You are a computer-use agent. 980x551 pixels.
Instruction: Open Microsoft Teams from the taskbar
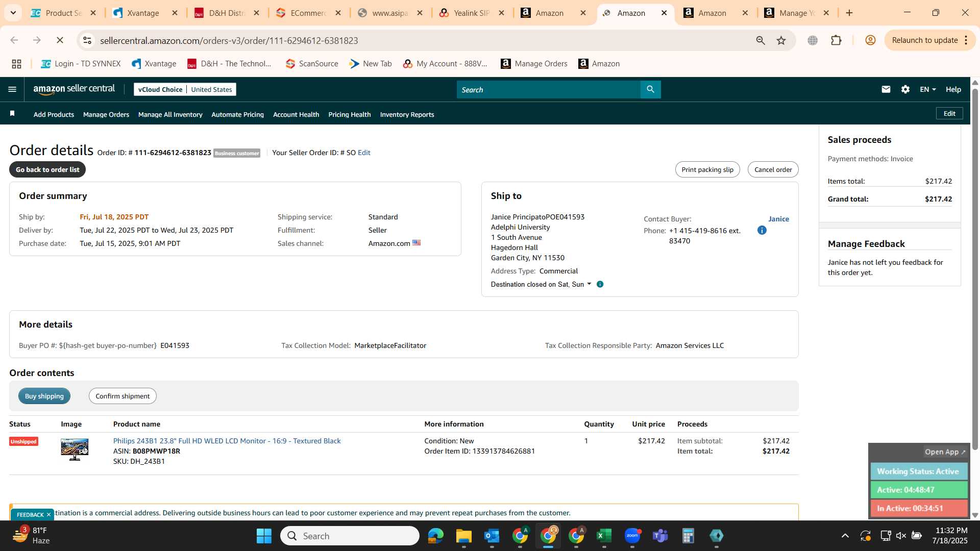660,536
